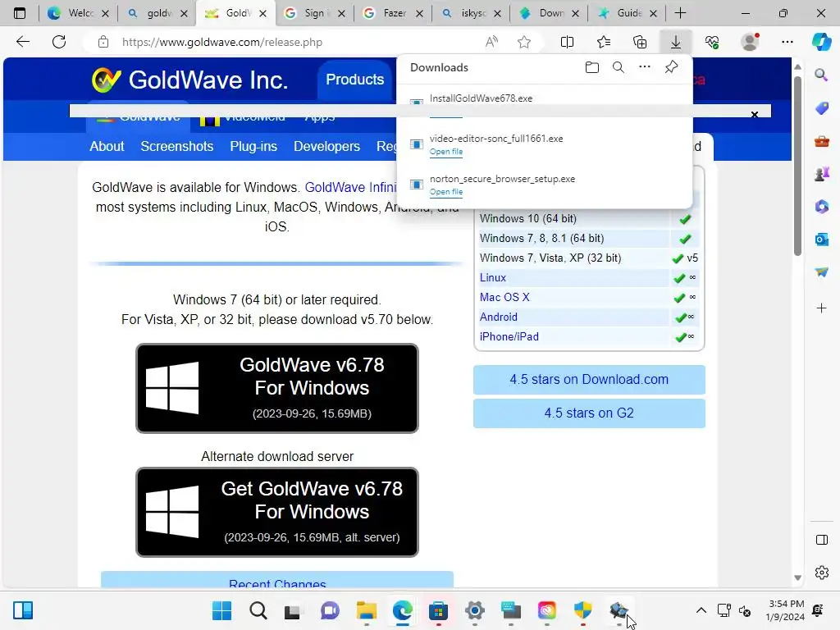Screen dimensions: 840x630
Task: Open a new browser tab
Action: [680, 13]
